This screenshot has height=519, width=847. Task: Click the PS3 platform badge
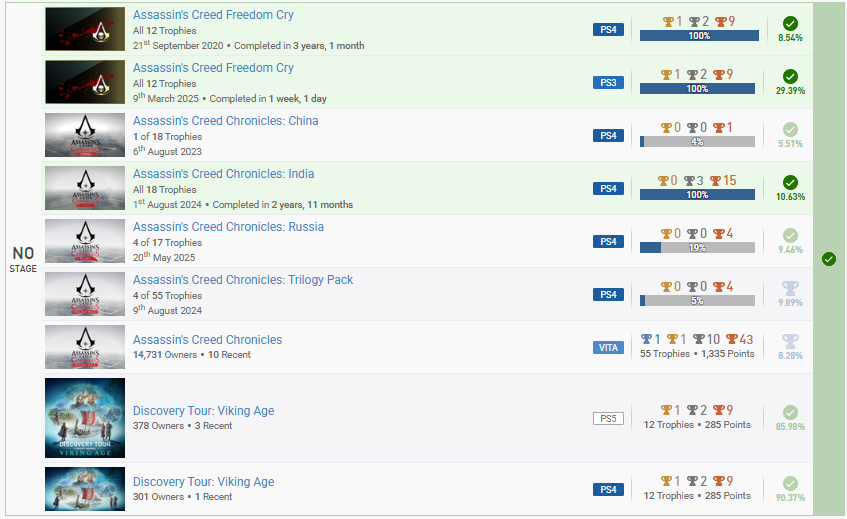tap(608, 83)
